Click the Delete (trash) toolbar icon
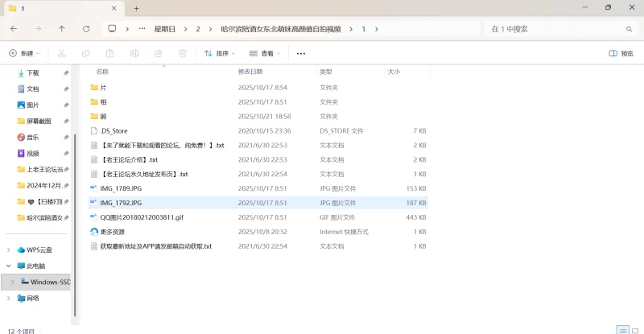644x334 pixels. tap(182, 53)
